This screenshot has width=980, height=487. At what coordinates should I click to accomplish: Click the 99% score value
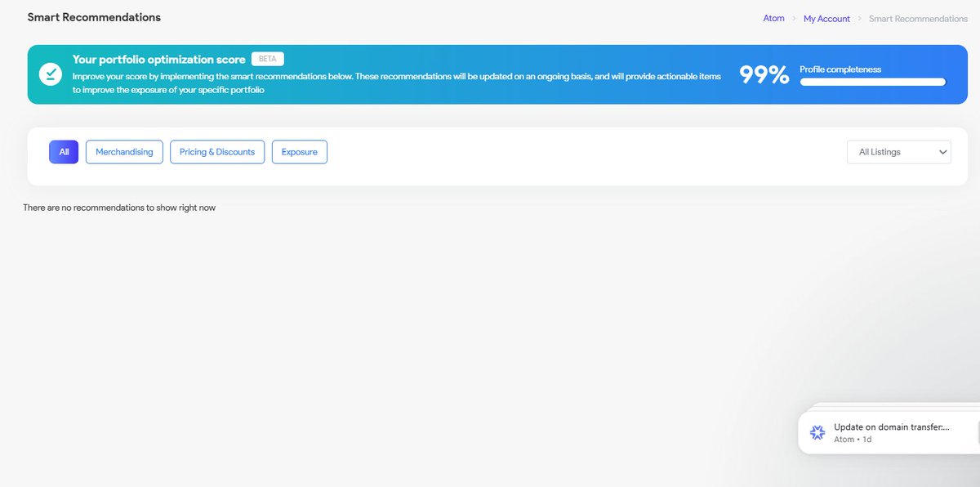tap(764, 74)
